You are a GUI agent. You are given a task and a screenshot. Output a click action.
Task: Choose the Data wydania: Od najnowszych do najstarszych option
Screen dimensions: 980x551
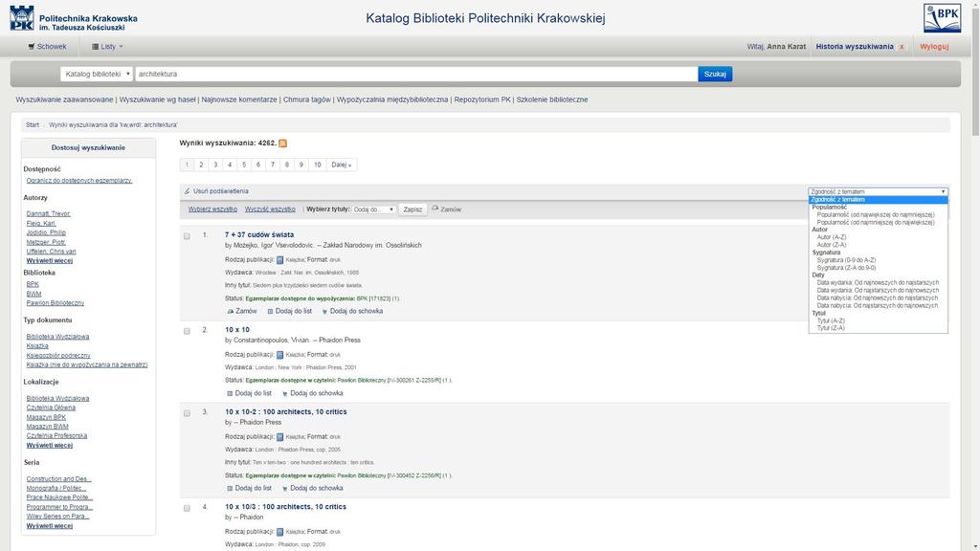[x=878, y=282]
